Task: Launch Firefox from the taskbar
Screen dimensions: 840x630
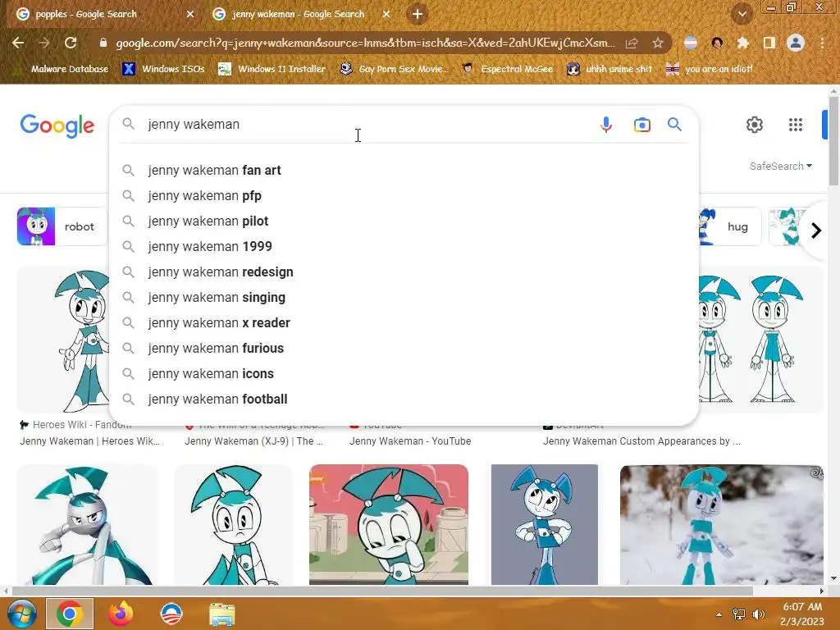Action: [x=121, y=614]
